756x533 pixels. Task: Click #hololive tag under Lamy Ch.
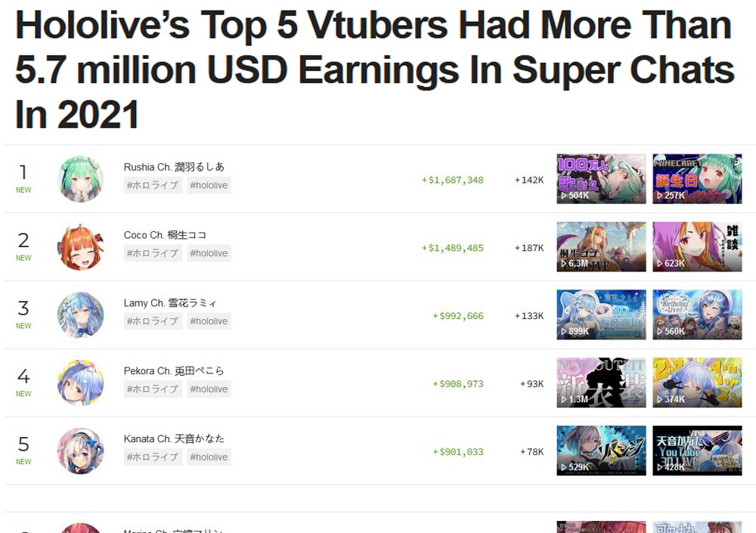pos(209,321)
